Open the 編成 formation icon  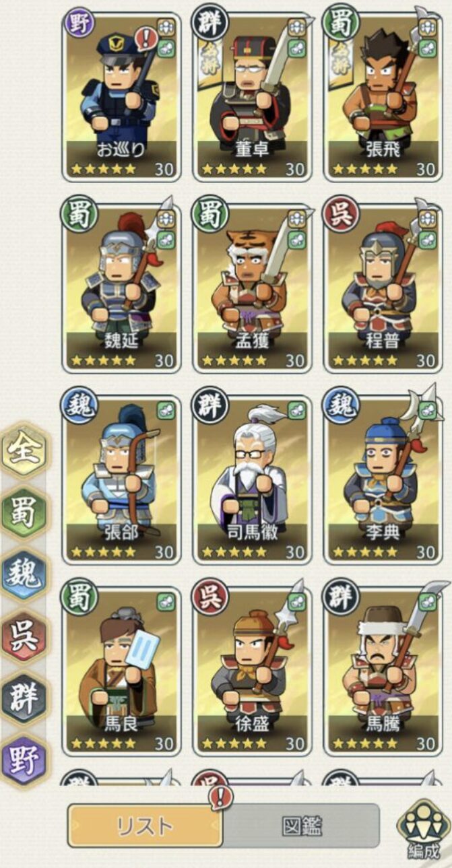423,830
